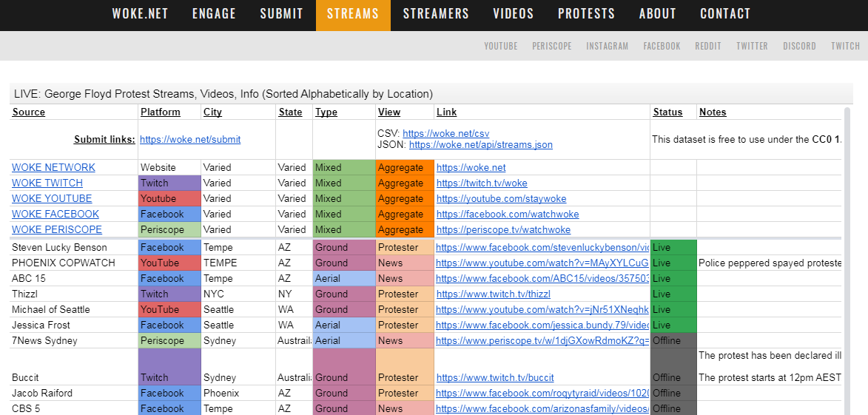The width and height of the screenshot is (868, 415).
Task: Open the JSON streams.json API link
Action: pos(481,145)
